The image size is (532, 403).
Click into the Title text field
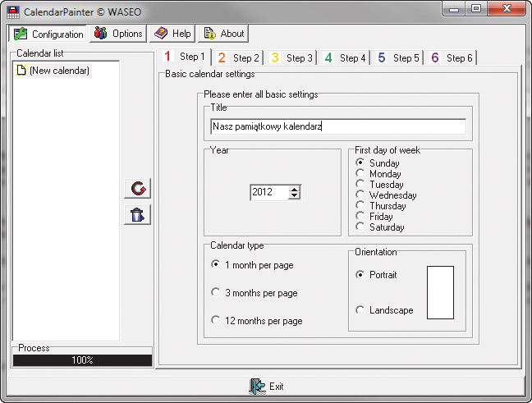[x=337, y=126]
